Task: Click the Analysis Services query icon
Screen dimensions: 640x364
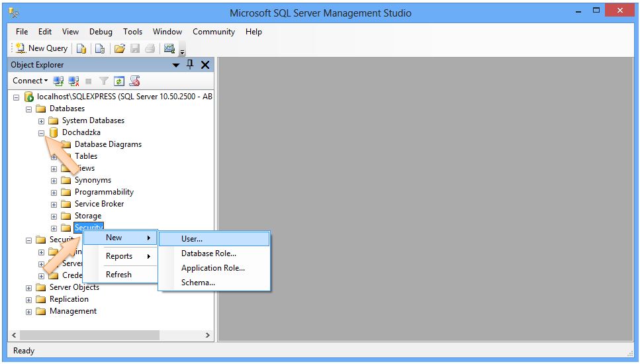Action: point(99,48)
